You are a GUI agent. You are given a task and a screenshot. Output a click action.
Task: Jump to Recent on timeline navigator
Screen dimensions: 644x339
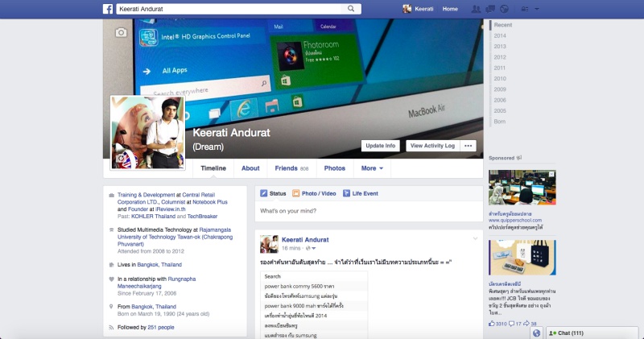[x=502, y=25]
